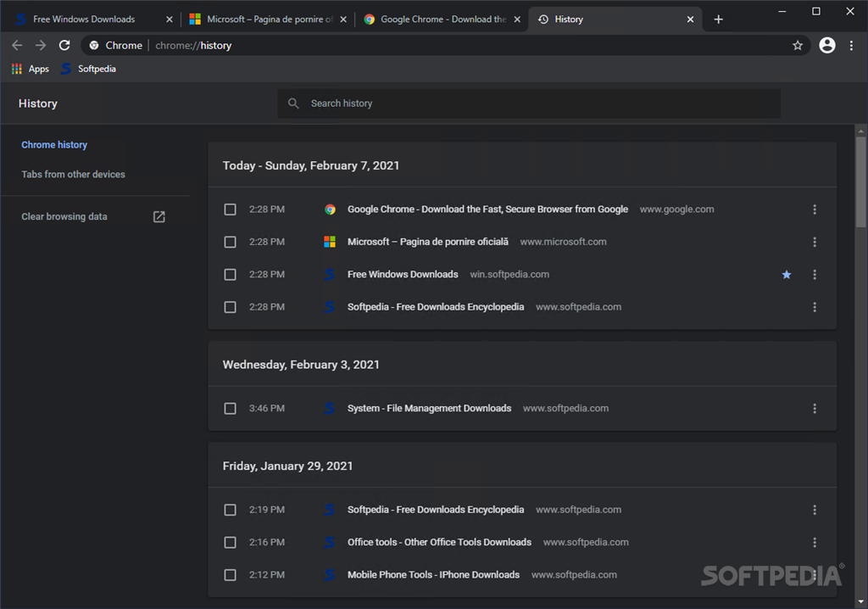Image resolution: width=868 pixels, height=609 pixels.
Task: Remove bookmark star on Free Windows Downloads
Action: pyautogui.click(x=786, y=274)
